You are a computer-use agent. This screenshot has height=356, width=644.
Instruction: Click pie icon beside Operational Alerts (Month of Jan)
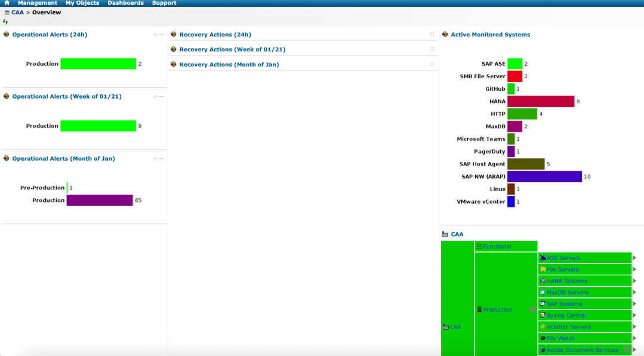6,158
